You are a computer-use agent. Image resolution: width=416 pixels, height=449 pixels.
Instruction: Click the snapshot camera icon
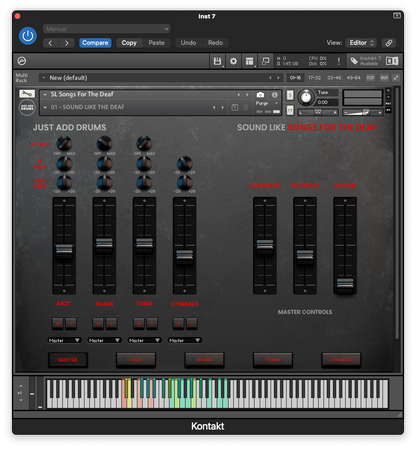pos(260,95)
